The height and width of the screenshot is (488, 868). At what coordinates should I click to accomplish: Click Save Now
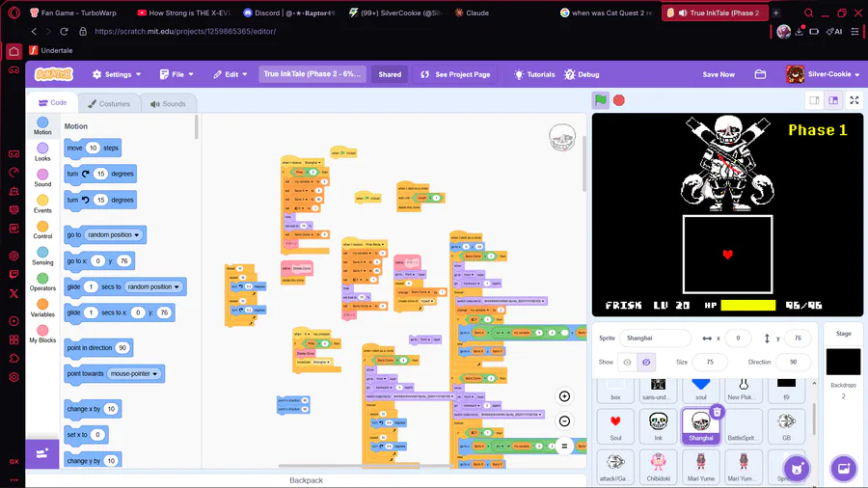pos(719,74)
